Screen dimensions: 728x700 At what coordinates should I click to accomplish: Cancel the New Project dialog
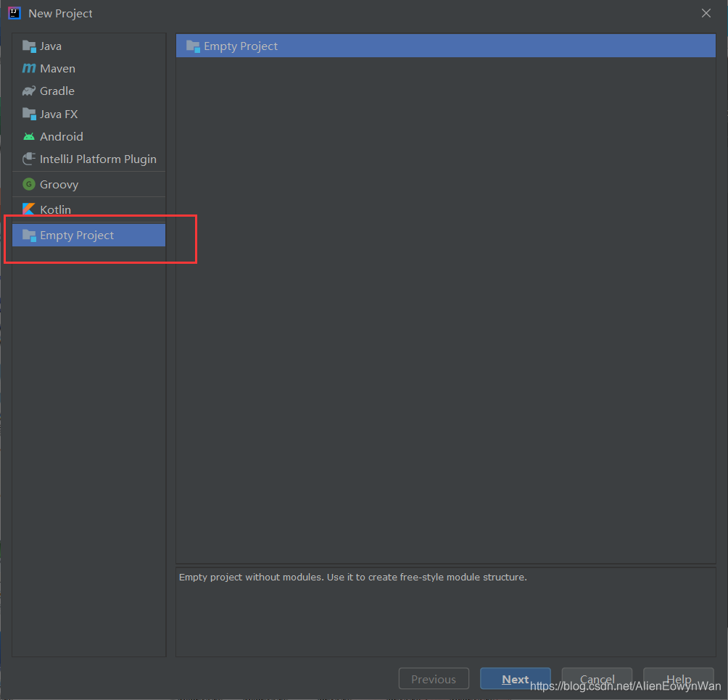(597, 679)
